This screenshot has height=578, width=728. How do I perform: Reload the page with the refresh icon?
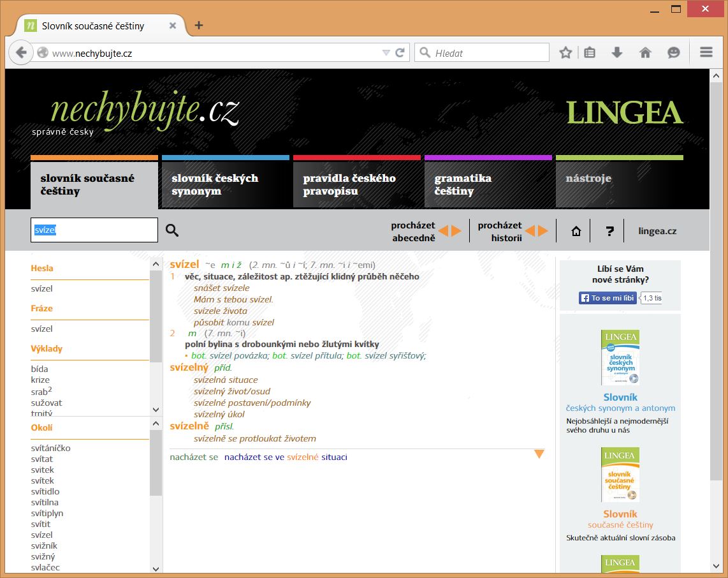[400, 52]
